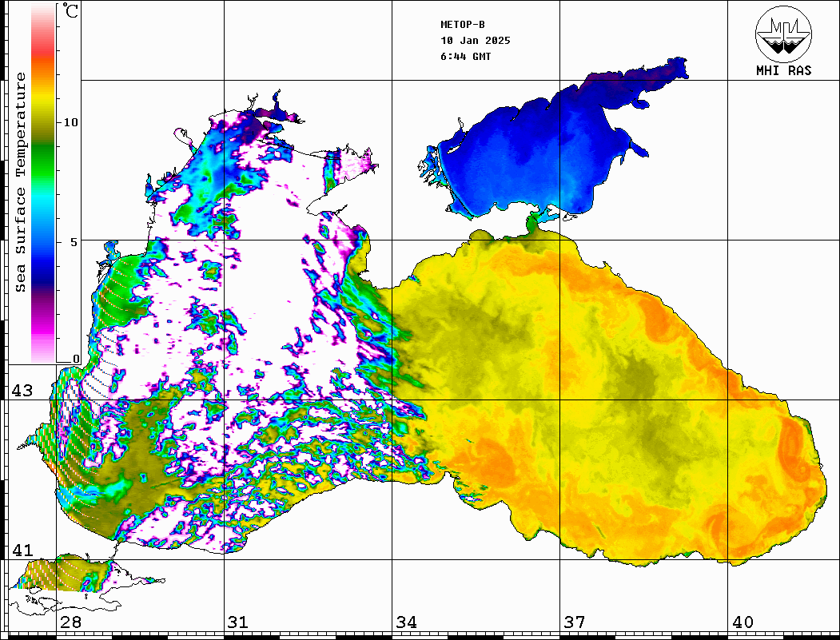Click the "Sea Surface Temperature" vertical label
Image resolution: width=840 pixels, height=640 pixels.
[x=22, y=182]
